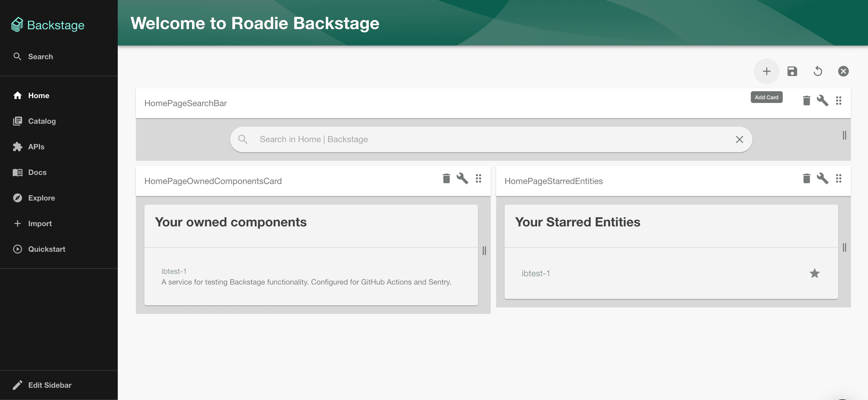Open the APIs page

click(x=59, y=147)
